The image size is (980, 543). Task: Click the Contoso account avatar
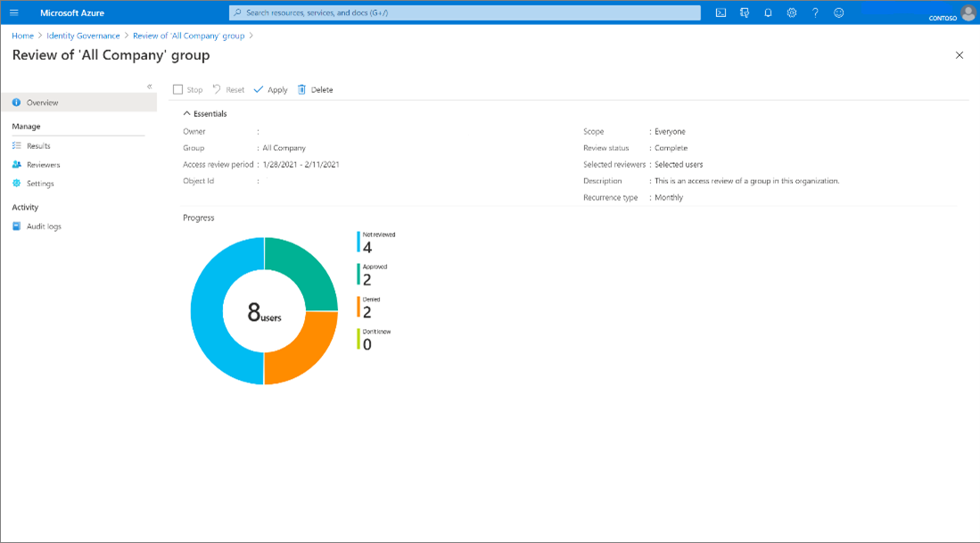coord(968,12)
